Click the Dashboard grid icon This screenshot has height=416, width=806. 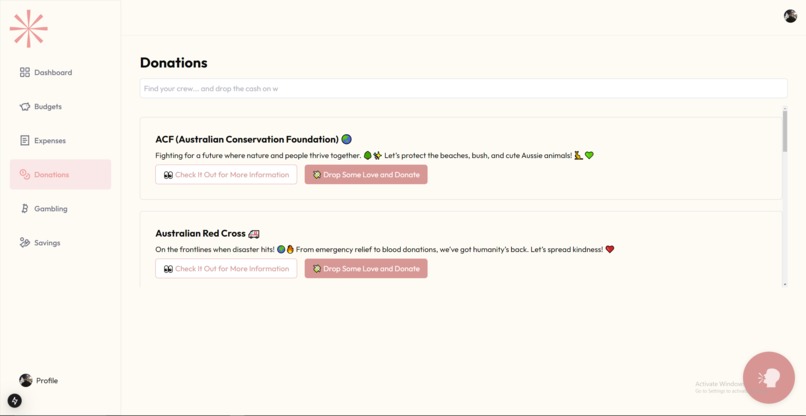[x=25, y=73]
